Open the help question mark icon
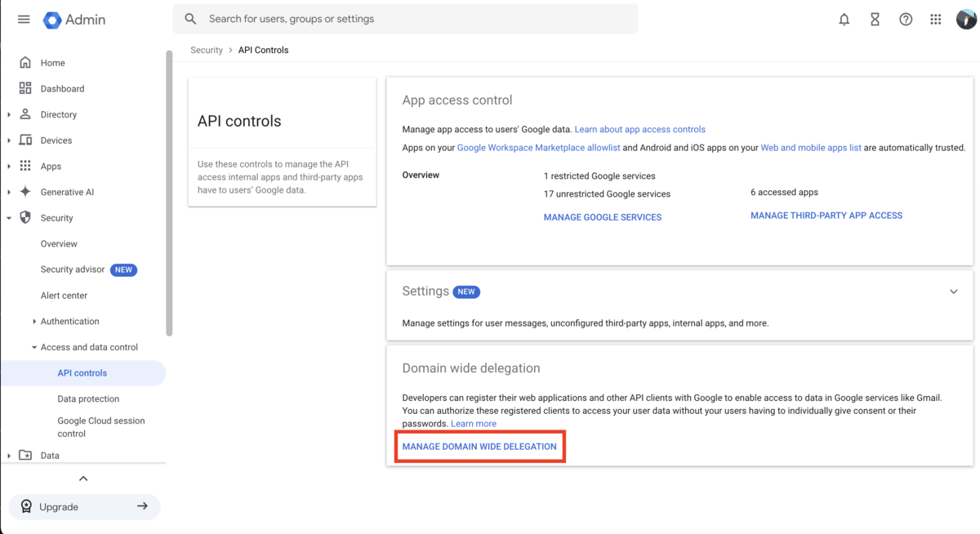This screenshot has width=980, height=534. click(906, 19)
